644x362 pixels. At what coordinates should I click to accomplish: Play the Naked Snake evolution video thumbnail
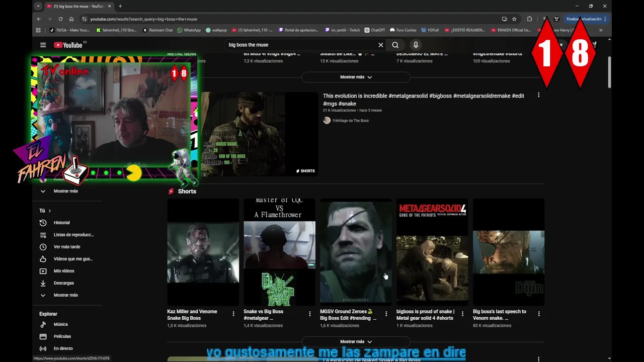pyautogui.click(x=259, y=134)
